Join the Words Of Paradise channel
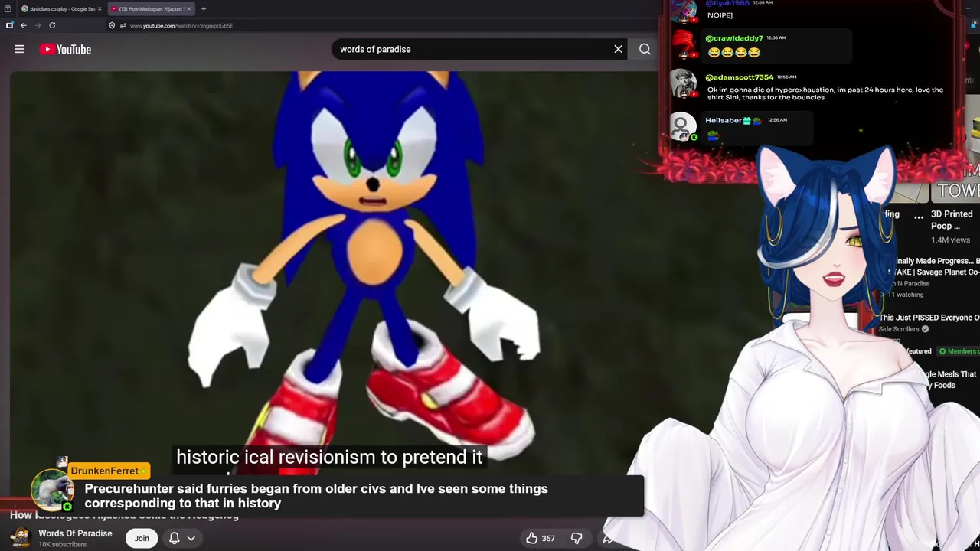The width and height of the screenshot is (980, 551). [142, 538]
